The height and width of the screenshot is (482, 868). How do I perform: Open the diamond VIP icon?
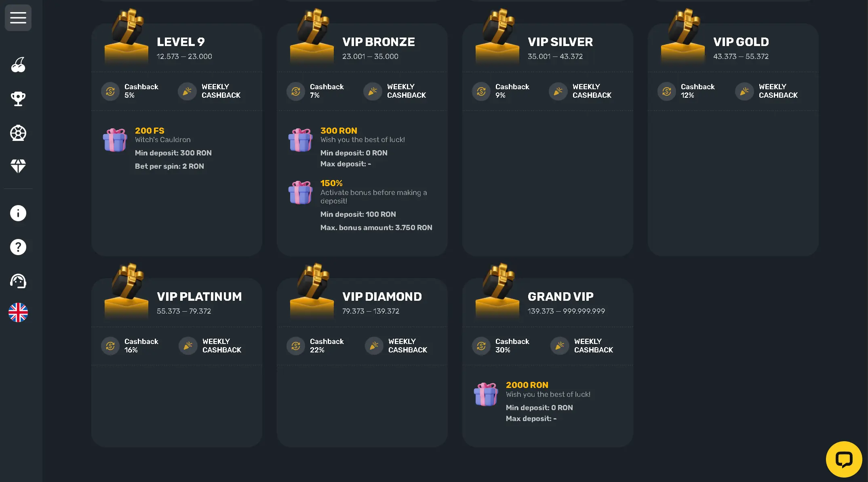click(x=18, y=166)
